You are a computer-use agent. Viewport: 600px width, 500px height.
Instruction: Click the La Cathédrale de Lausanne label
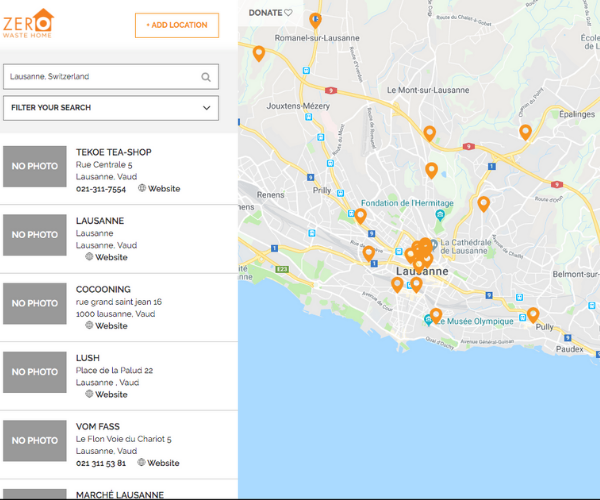coord(466,247)
